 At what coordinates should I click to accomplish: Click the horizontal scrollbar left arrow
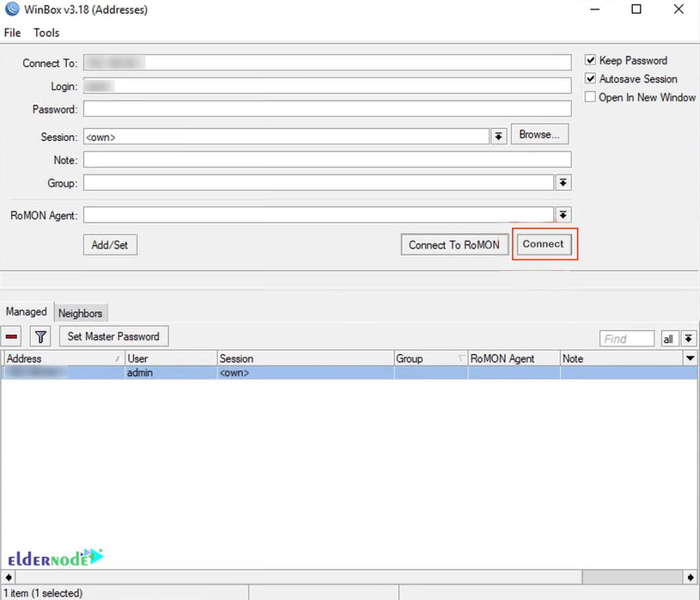pos(8,577)
